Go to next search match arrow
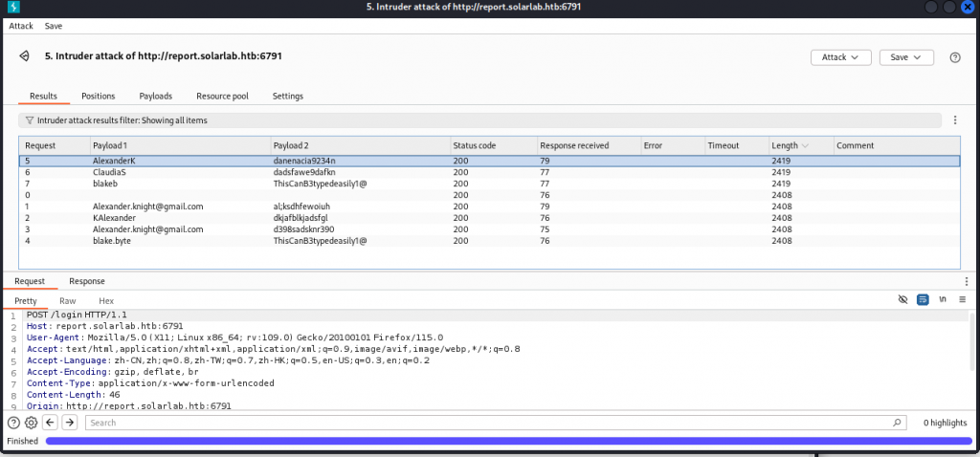Screen dimensions: 980x457 pos(69,422)
